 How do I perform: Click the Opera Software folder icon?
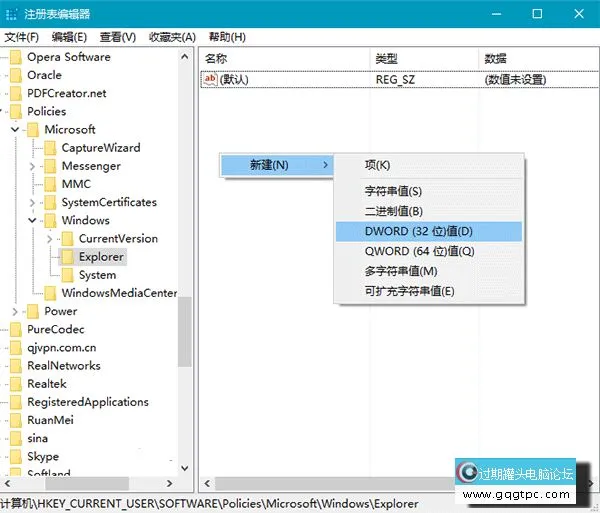(16, 57)
